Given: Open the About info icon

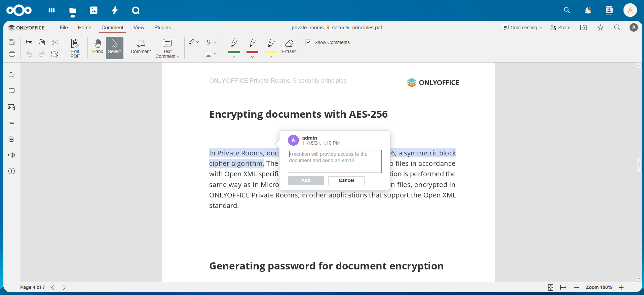Looking at the screenshot, I should (x=12, y=171).
